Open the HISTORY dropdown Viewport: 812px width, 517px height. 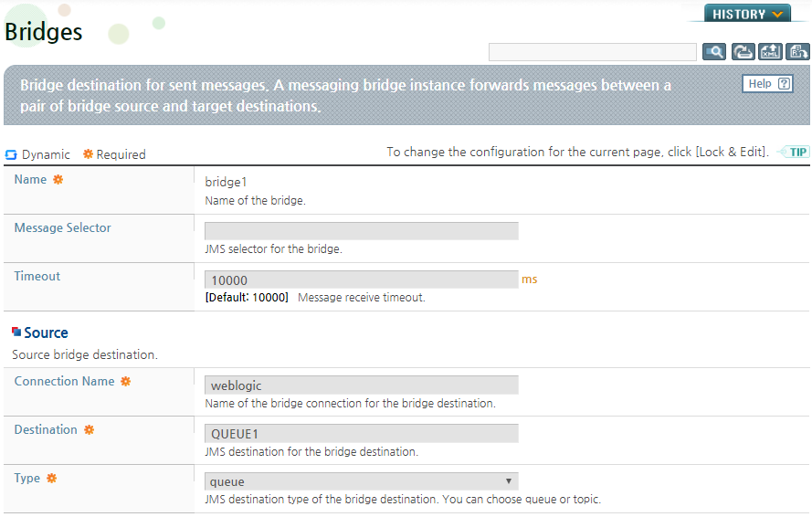click(x=747, y=14)
